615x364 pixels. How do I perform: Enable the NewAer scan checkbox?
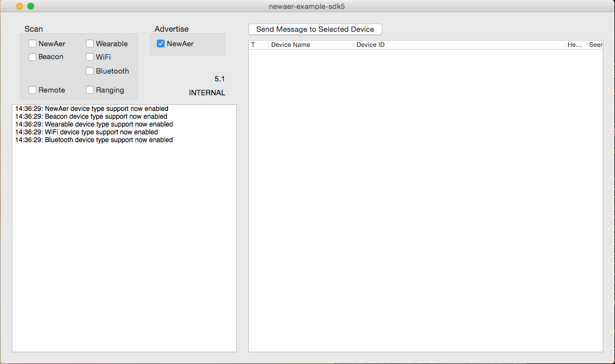[32, 43]
